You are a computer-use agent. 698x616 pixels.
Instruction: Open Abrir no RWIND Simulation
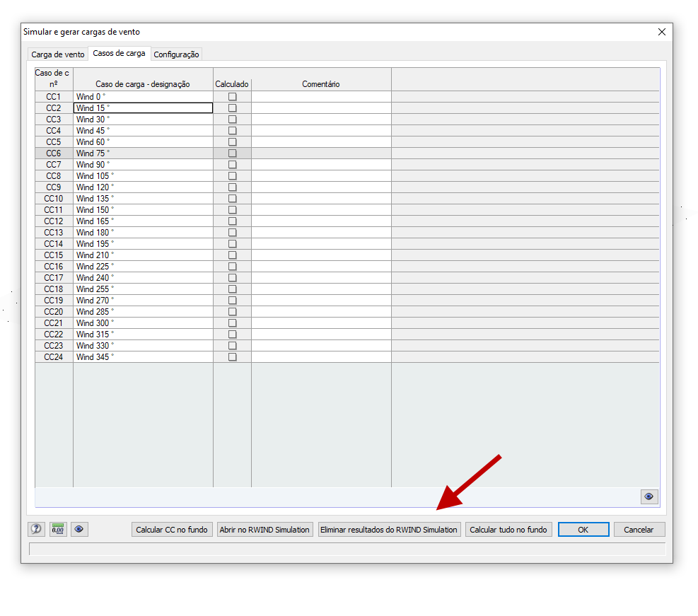(264, 529)
